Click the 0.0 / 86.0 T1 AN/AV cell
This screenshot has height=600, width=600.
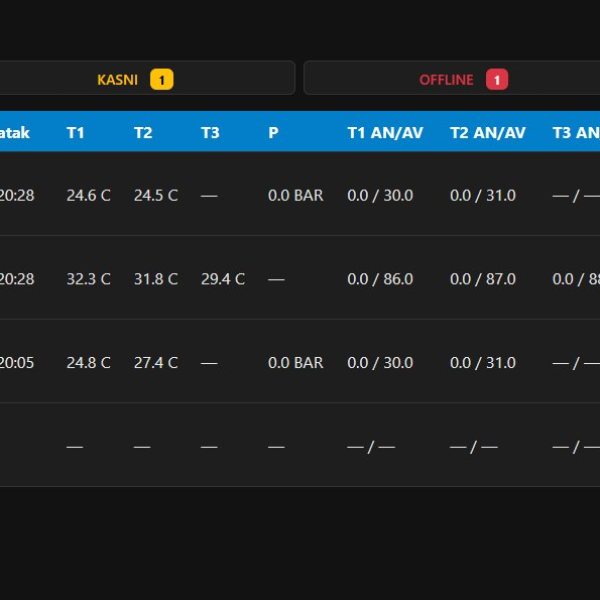click(380, 279)
